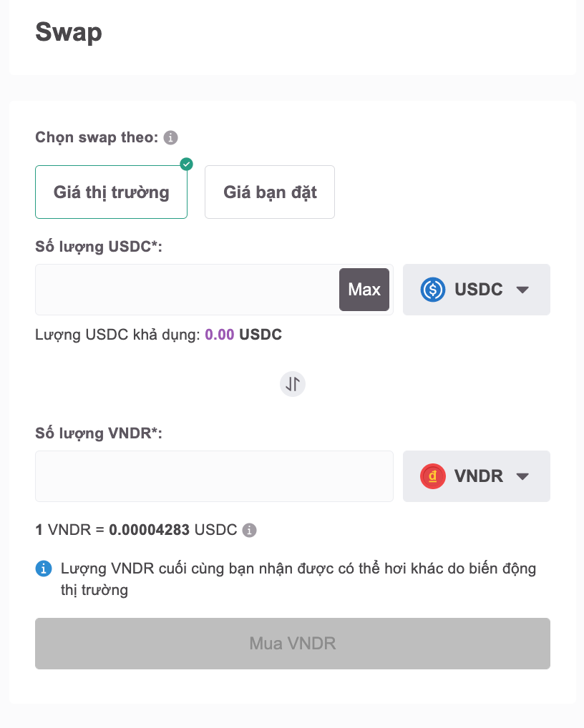Click the Max button in the USDC field

tap(364, 290)
